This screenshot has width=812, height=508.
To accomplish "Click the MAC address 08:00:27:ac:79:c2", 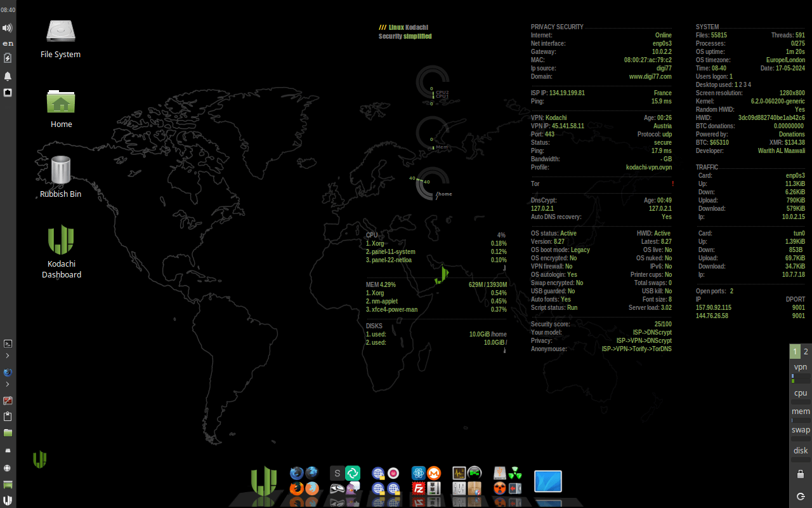I will click(x=648, y=60).
